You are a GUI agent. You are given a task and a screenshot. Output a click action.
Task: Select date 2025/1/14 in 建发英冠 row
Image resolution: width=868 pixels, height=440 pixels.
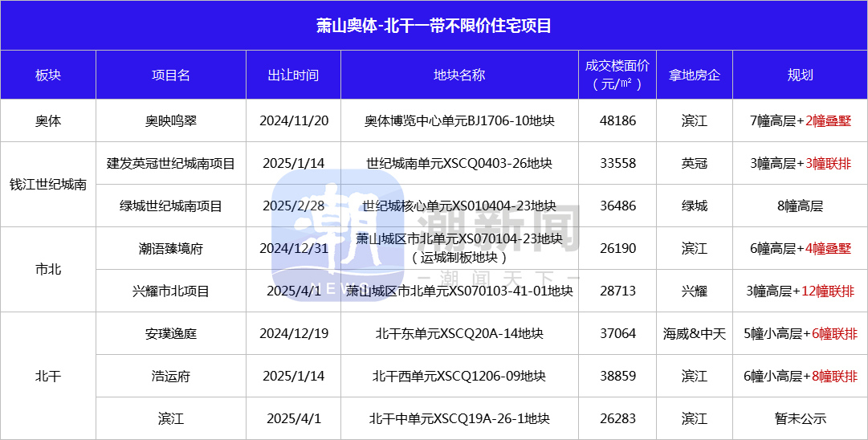pos(293,163)
